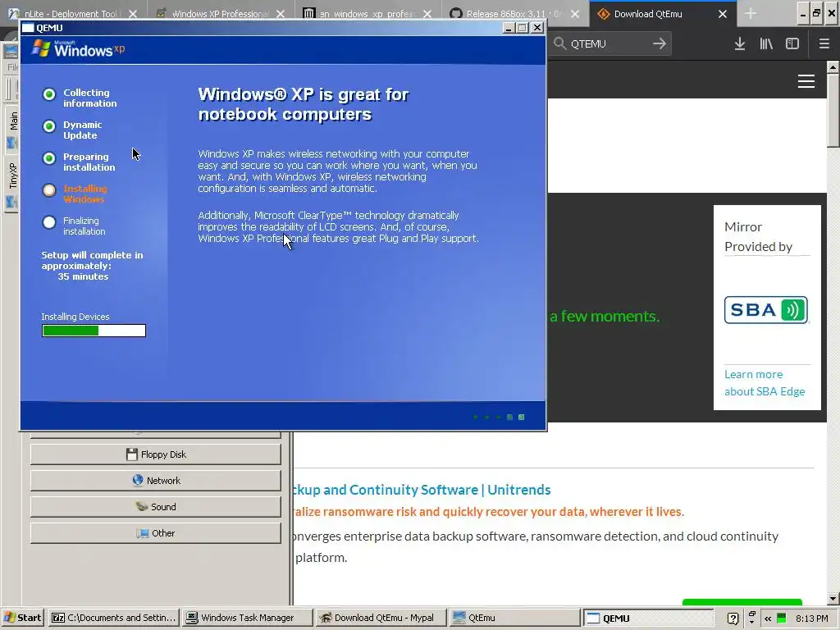
Task: Click the search box containing QTEMU
Action: [609, 44]
